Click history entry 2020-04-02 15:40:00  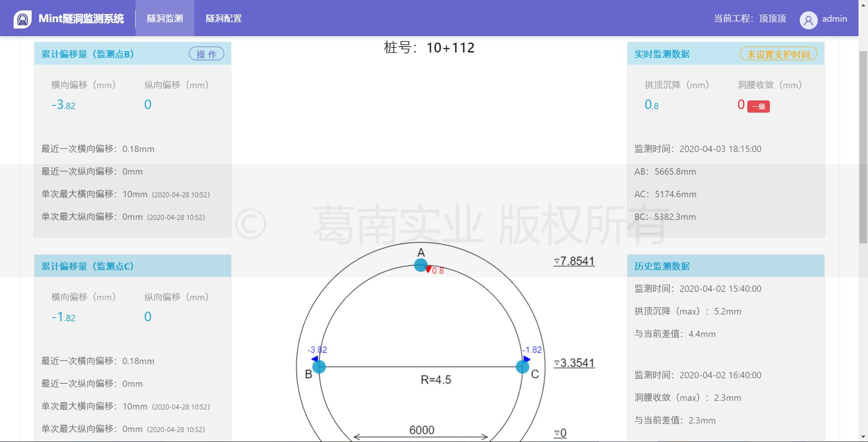pyautogui.click(x=698, y=289)
